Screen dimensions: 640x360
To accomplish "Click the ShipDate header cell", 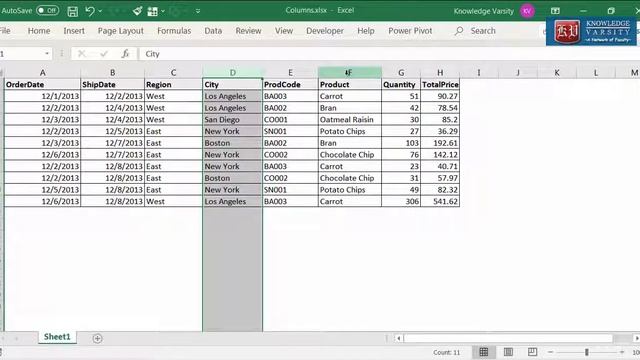I will point(112,84).
